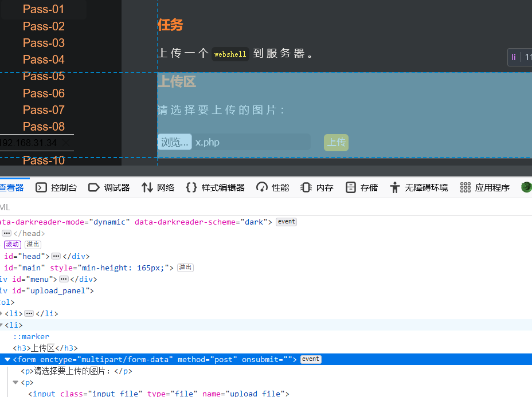The height and width of the screenshot is (397, 532).
Task: Open the Network (网络) tab
Action: coord(158,187)
